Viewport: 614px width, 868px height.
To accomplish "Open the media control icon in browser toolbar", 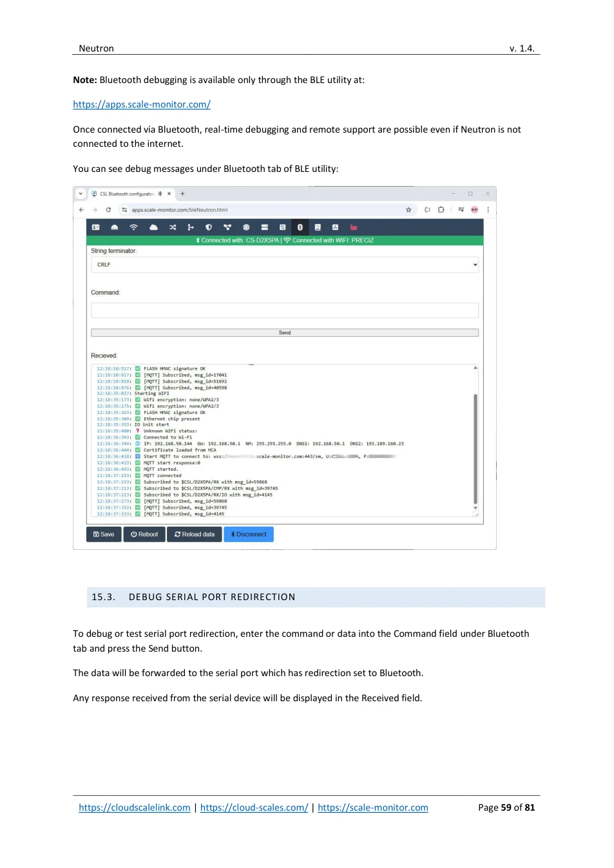I will point(461,210).
